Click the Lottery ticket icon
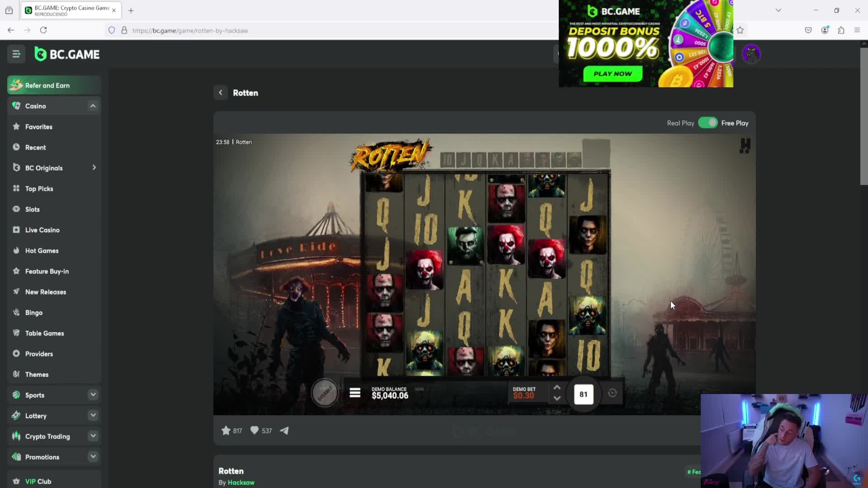This screenshot has width=868, height=488. (16, 415)
